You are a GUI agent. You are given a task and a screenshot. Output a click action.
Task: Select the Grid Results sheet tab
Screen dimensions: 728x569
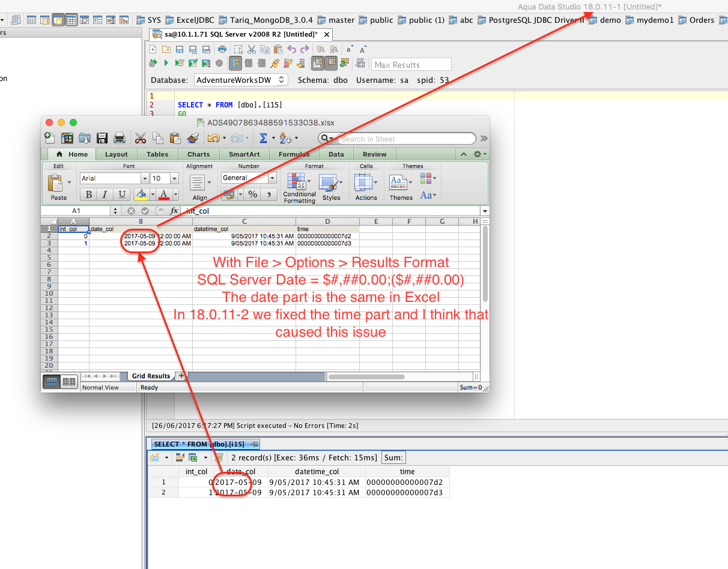[x=150, y=376]
